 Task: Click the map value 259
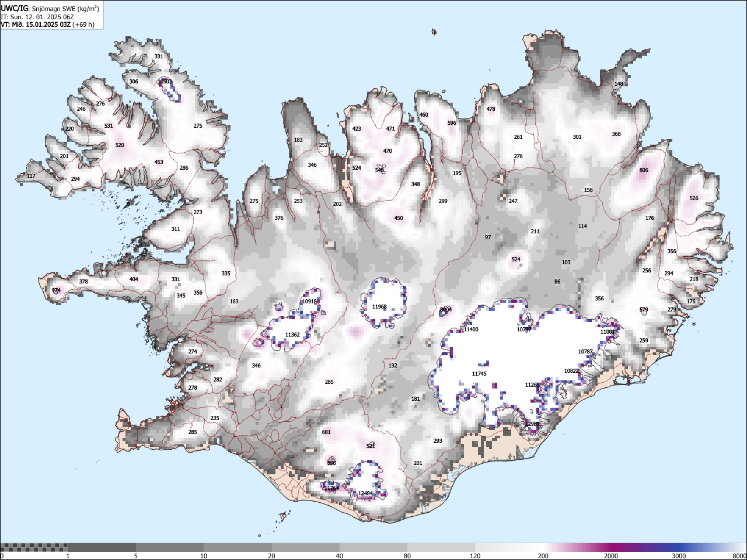click(x=644, y=341)
